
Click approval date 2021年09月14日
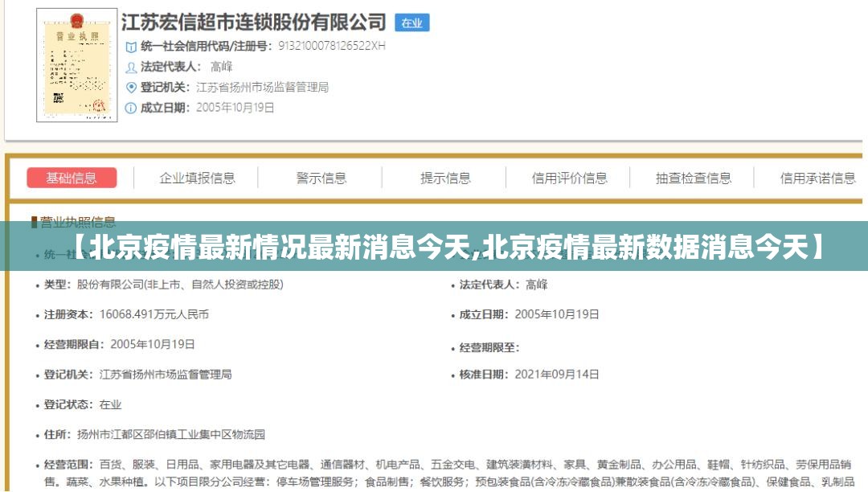557,375
